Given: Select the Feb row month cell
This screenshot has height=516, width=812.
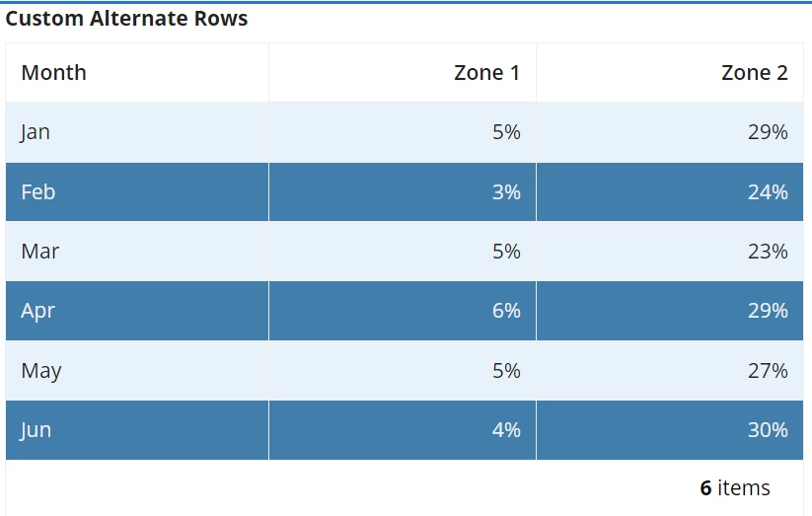Looking at the screenshot, I should [x=137, y=191].
